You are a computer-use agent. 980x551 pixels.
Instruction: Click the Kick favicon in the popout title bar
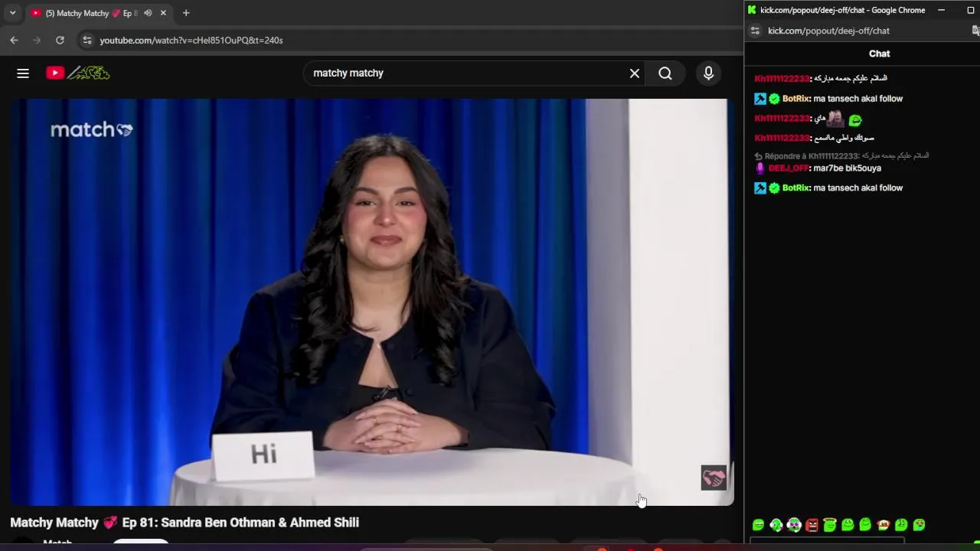tap(752, 10)
